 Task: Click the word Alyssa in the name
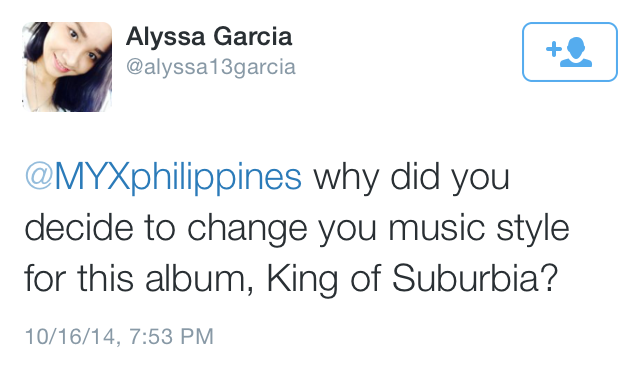point(165,38)
